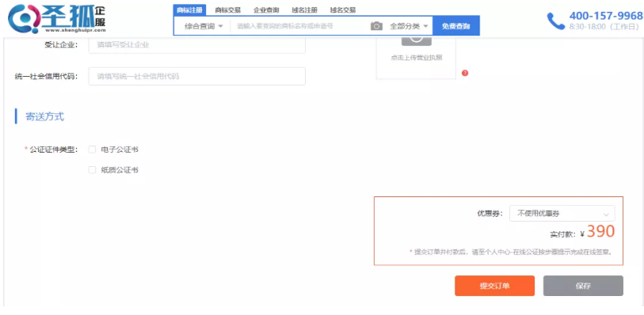Click the gray 保存 button
This screenshot has width=644, height=315.
point(583,286)
